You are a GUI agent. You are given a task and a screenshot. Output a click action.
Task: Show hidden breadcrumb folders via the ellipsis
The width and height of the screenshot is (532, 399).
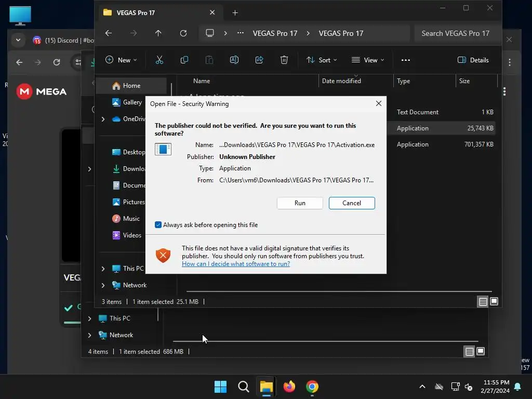(x=241, y=33)
